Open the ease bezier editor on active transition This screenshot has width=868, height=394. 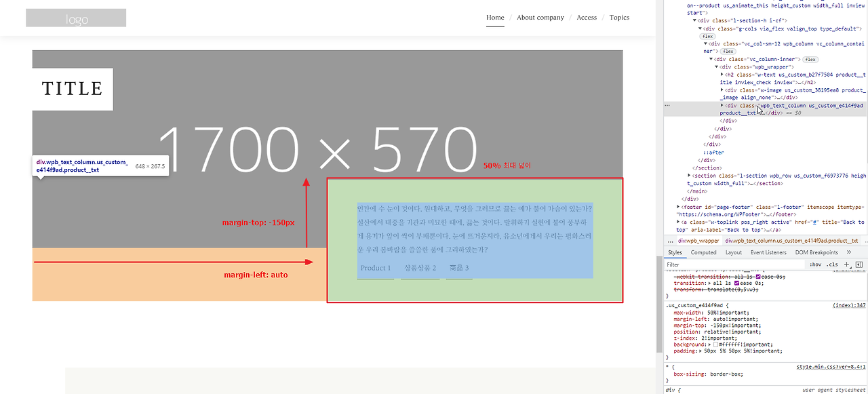(x=737, y=283)
